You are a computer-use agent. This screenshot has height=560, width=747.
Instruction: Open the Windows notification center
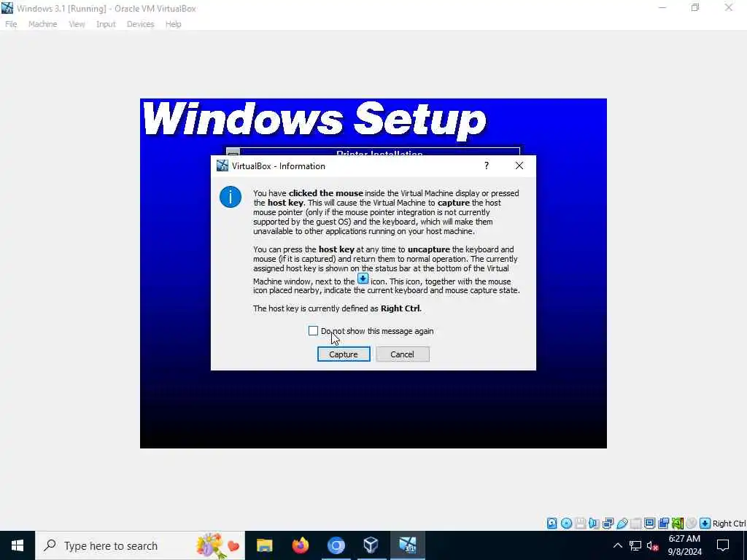click(x=723, y=545)
